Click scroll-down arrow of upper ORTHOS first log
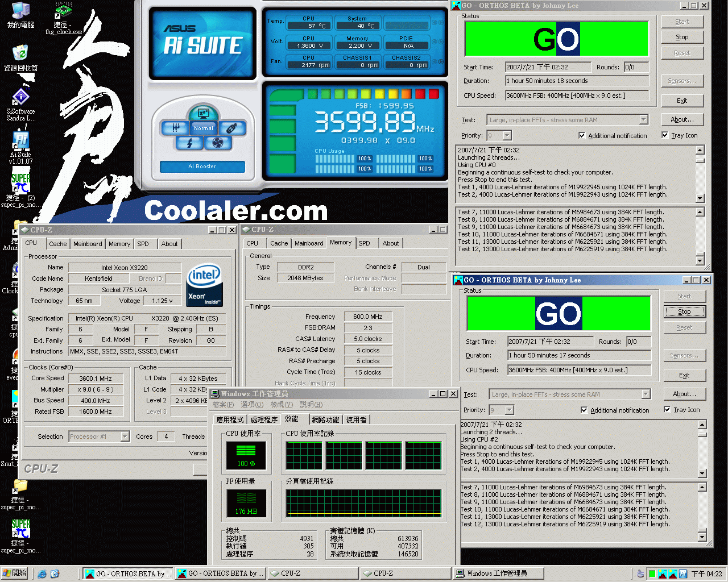 (700, 198)
